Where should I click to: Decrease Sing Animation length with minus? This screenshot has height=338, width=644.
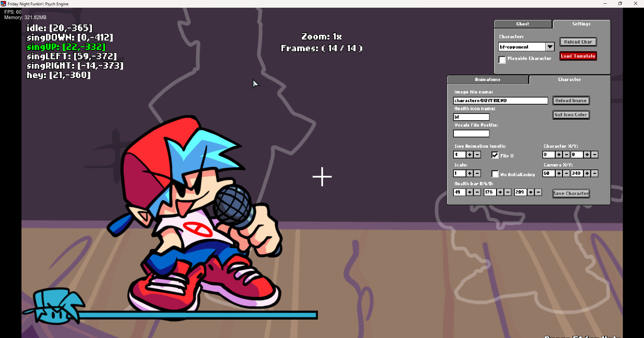477,154
